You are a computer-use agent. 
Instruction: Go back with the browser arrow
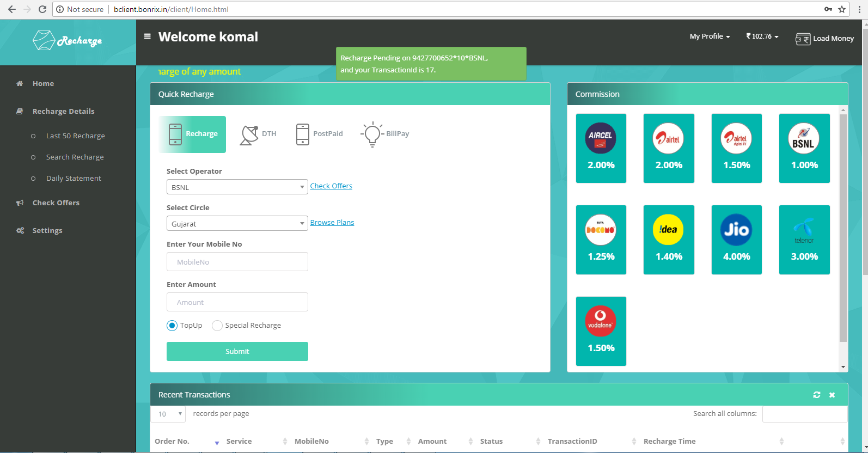12,9
